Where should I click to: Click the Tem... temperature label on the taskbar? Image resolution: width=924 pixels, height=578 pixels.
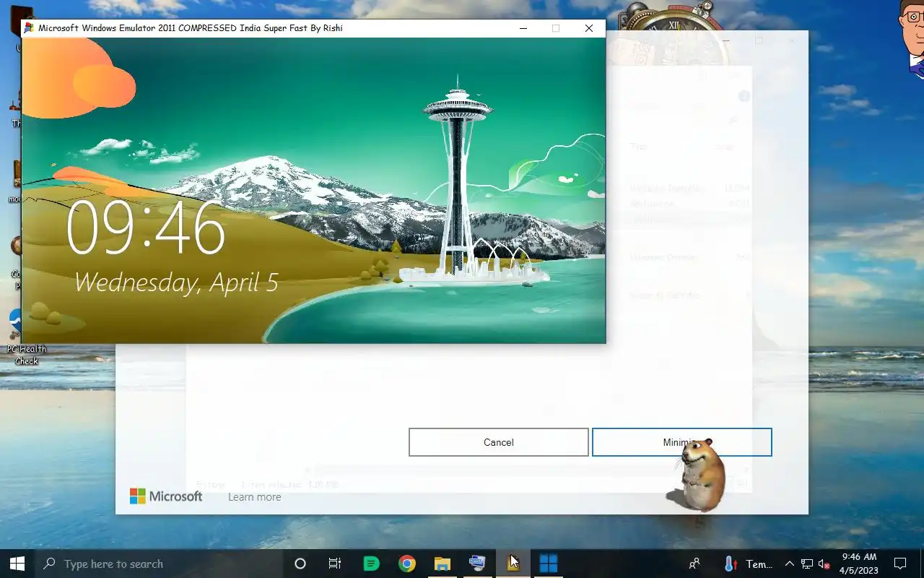pyautogui.click(x=759, y=564)
